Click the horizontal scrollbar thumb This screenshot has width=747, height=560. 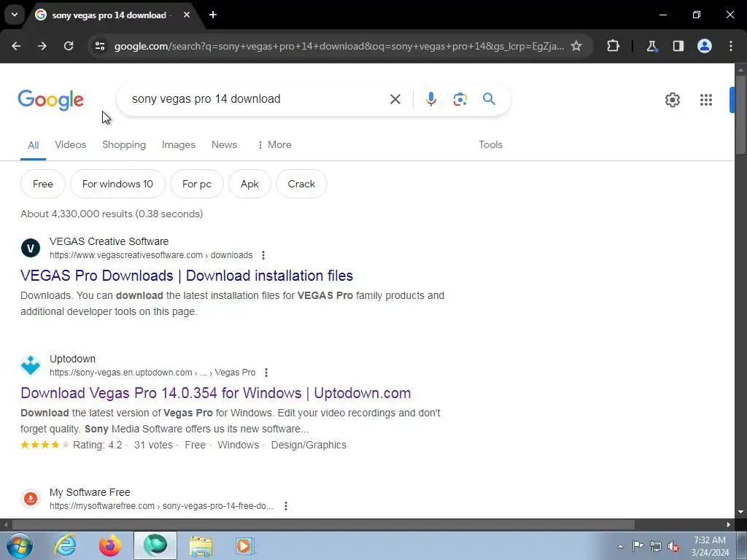(x=323, y=525)
